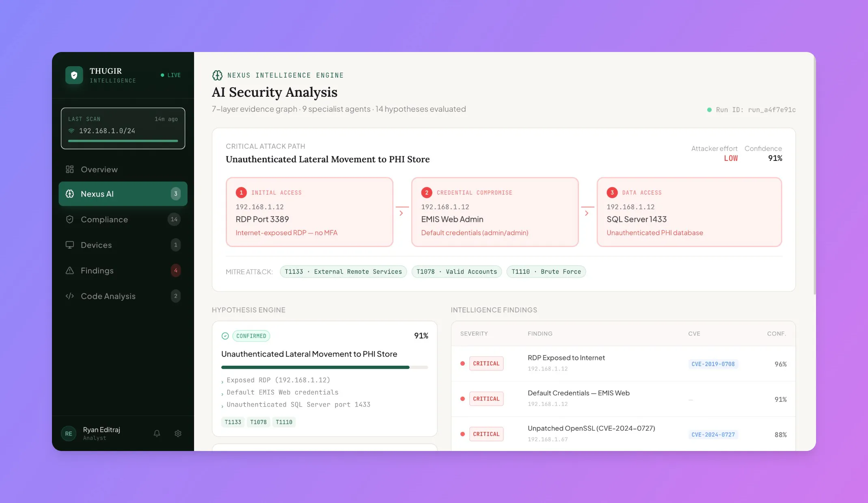This screenshot has height=503, width=868.
Task: Click the Last Scan progress bar
Action: pos(123,141)
